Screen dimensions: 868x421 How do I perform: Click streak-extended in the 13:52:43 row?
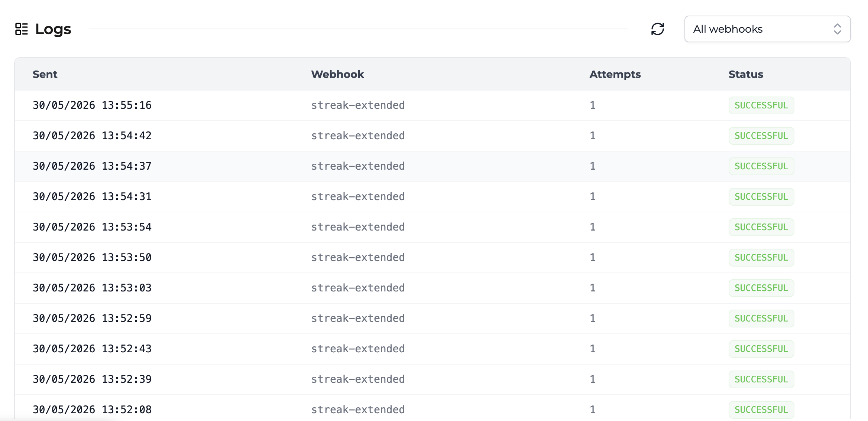click(x=358, y=349)
